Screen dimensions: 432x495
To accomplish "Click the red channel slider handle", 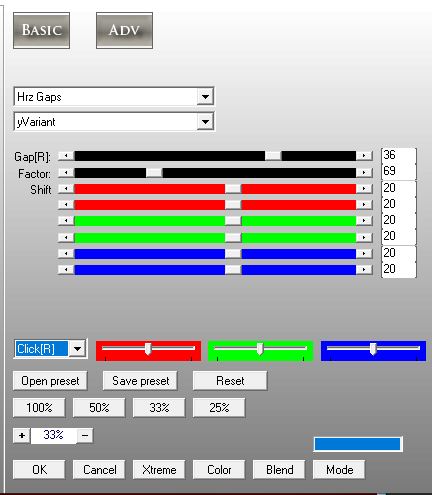I will [x=148, y=349].
